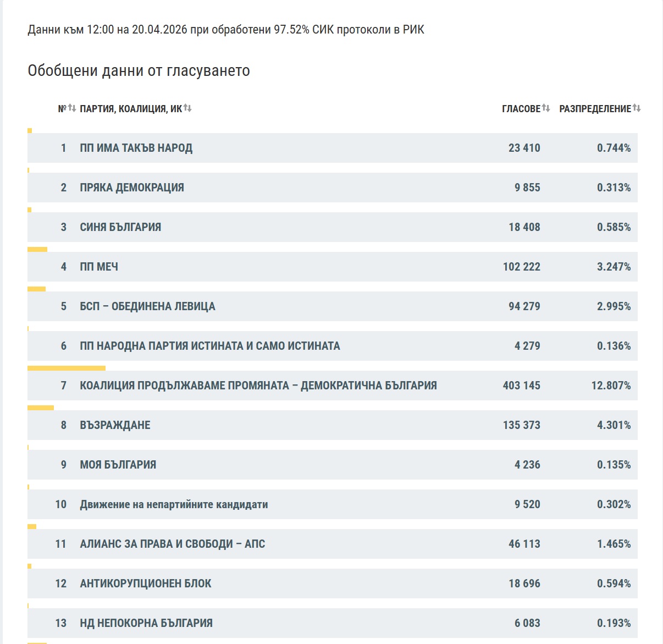Viewport: 663px width, 644px height.
Task: Select Движение на непартийните кандидати
Action: [174, 504]
